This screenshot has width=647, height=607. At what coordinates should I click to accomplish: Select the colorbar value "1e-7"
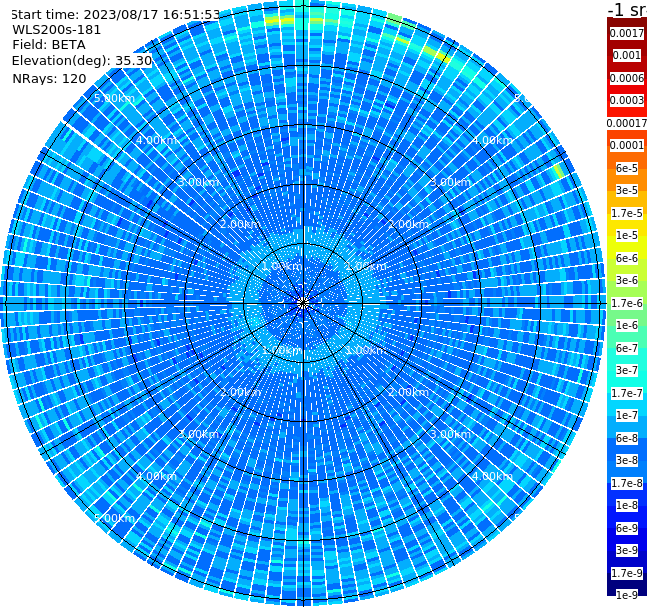[627, 415]
